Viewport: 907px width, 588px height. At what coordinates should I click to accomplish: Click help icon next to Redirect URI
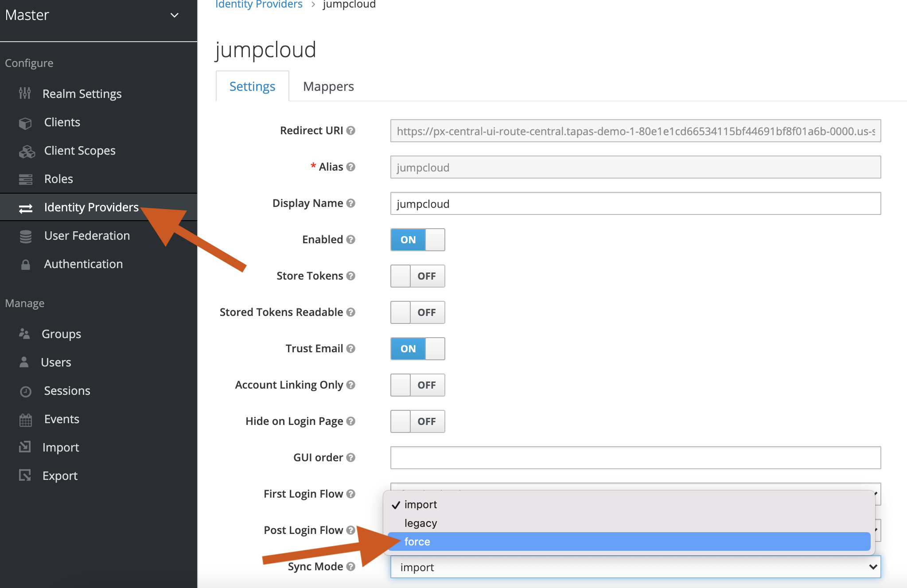tap(351, 131)
